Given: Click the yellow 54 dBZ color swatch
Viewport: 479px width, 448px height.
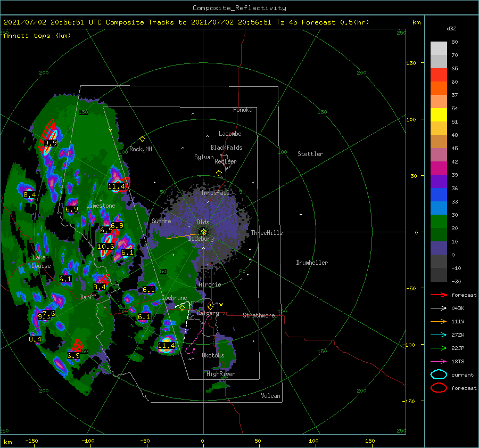Looking at the screenshot, I should pos(439,115).
